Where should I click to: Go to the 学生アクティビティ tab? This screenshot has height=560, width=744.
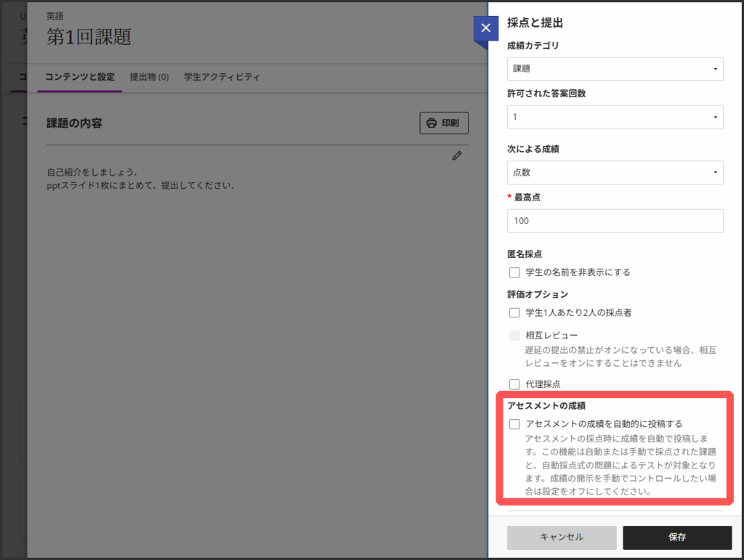[x=222, y=77]
